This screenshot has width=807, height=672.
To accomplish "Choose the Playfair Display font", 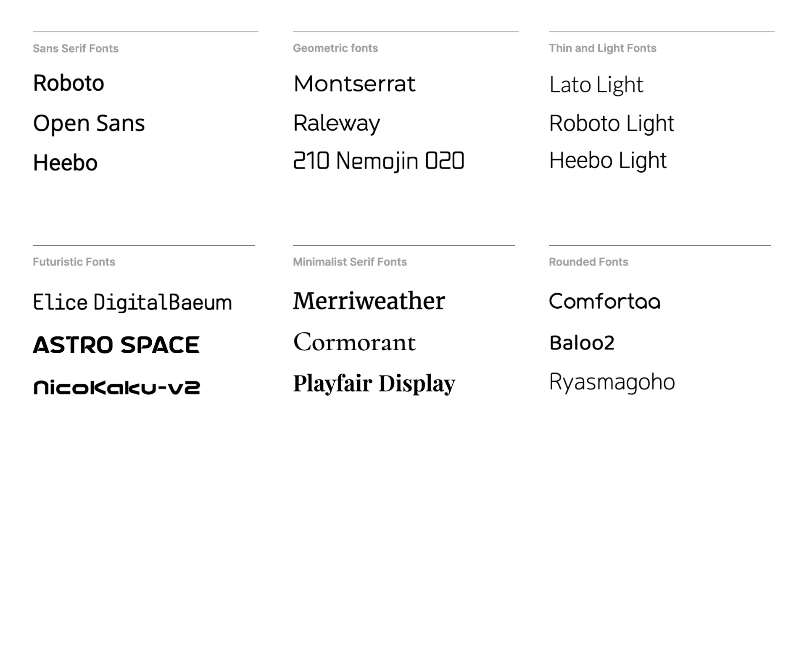I will pyautogui.click(x=374, y=384).
